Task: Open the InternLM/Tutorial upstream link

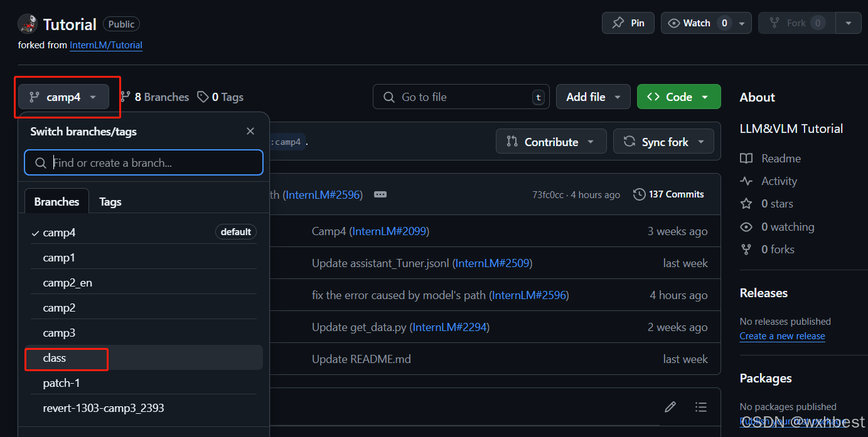Action: (106, 45)
